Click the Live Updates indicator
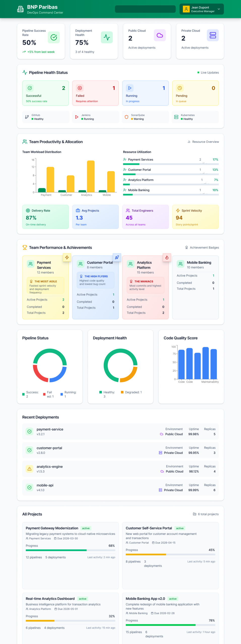Viewport: 241px width, 644px height. [x=208, y=72]
